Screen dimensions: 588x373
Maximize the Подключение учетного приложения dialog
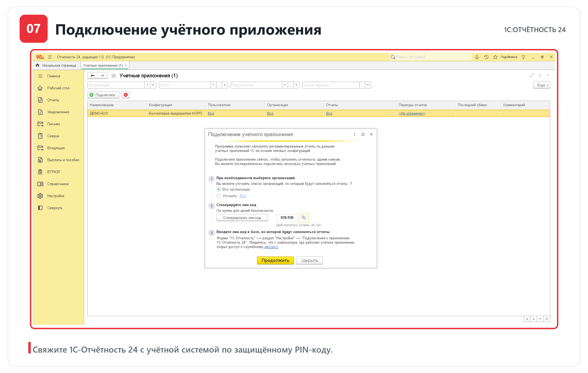point(363,134)
